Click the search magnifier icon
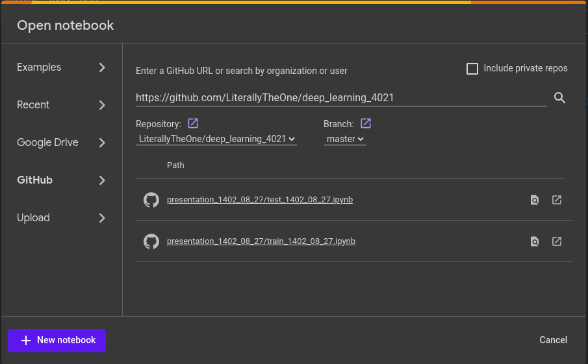This screenshot has height=364, width=588. click(x=559, y=98)
